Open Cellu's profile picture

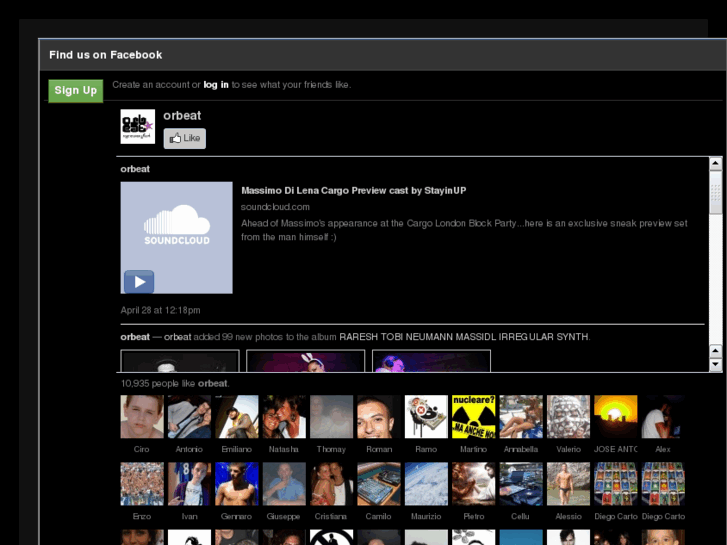click(x=521, y=484)
